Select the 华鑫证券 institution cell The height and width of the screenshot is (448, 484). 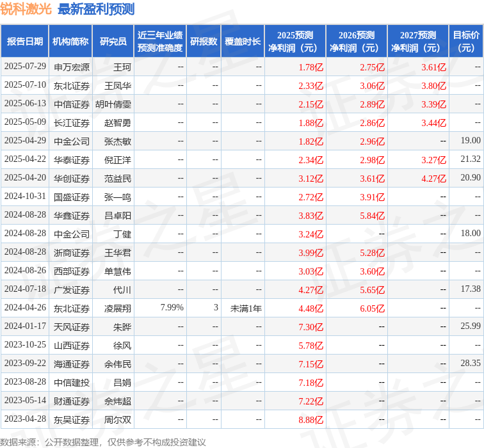[x=72, y=216]
